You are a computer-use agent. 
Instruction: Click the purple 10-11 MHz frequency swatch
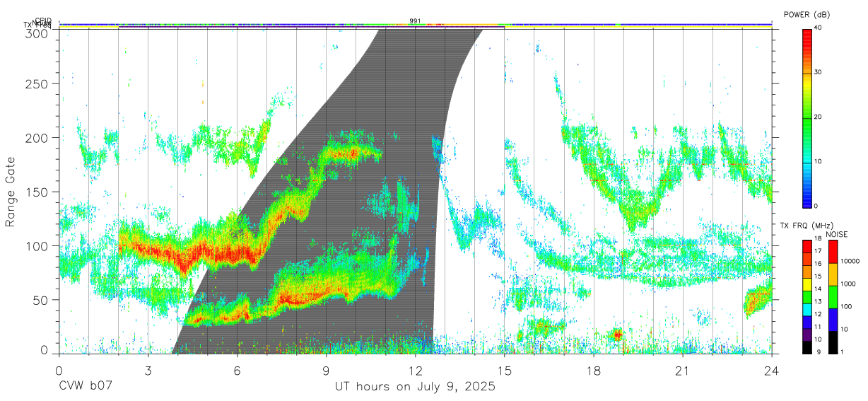(807, 334)
